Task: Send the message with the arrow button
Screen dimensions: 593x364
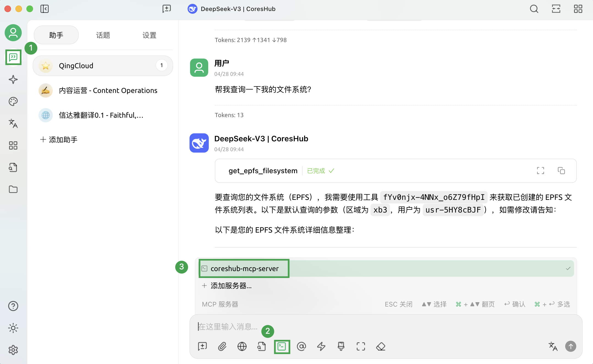Action: [x=571, y=346]
